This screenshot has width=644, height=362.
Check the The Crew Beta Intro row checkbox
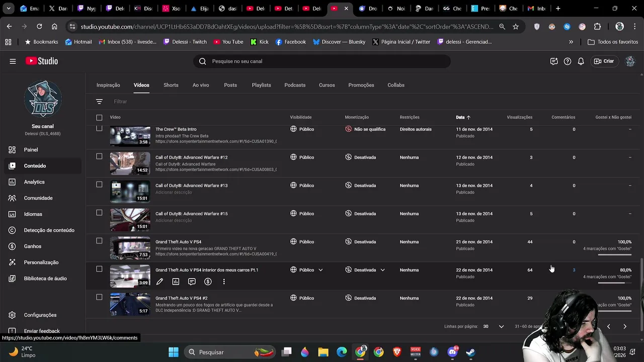click(x=99, y=128)
